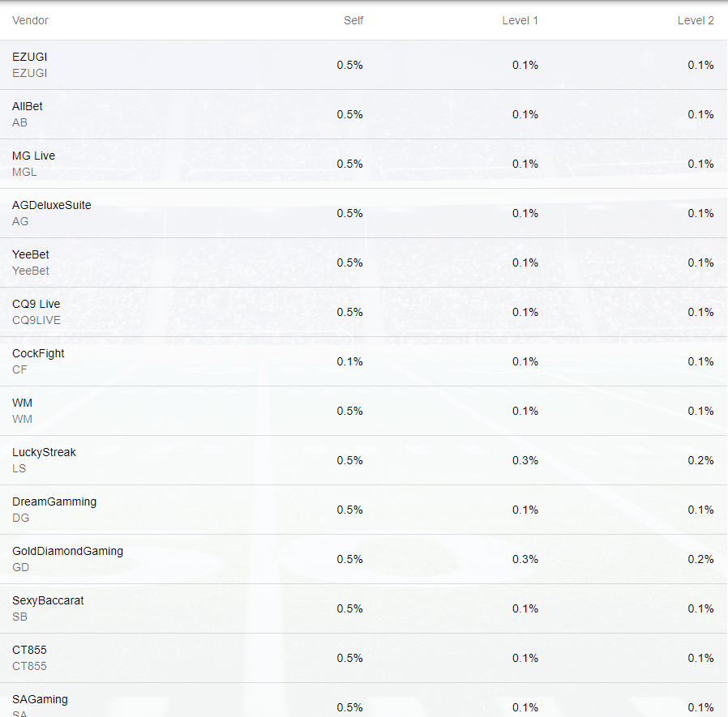The height and width of the screenshot is (717, 728).
Task: Click LuckyStreak's Level 2 value 0.2%
Action: tap(700, 460)
